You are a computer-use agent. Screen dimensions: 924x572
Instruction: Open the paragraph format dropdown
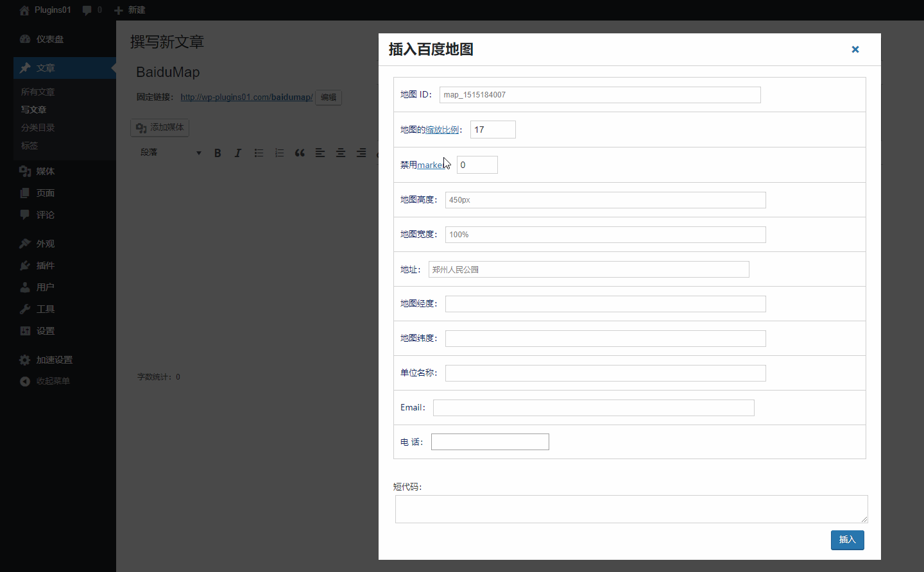(x=171, y=153)
